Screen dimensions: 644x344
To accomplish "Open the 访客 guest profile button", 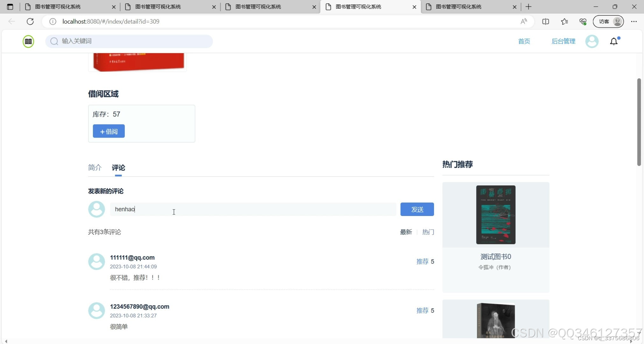I will (608, 21).
